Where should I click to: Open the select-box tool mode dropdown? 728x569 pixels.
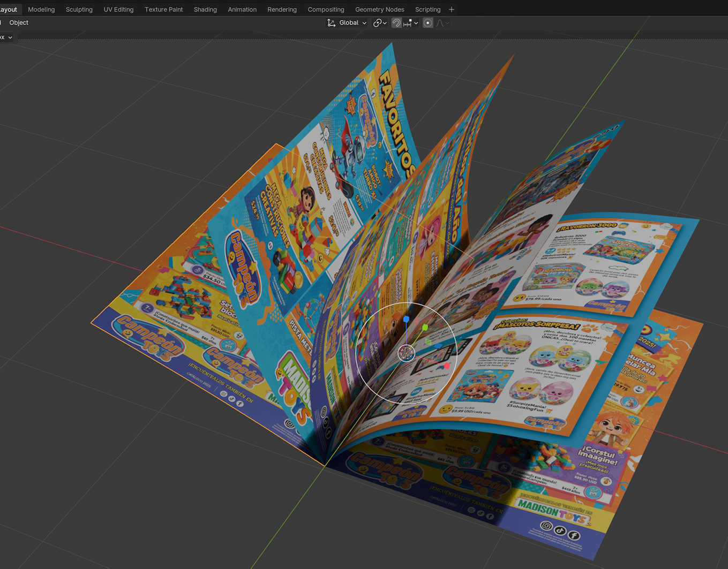click(6, 37)
